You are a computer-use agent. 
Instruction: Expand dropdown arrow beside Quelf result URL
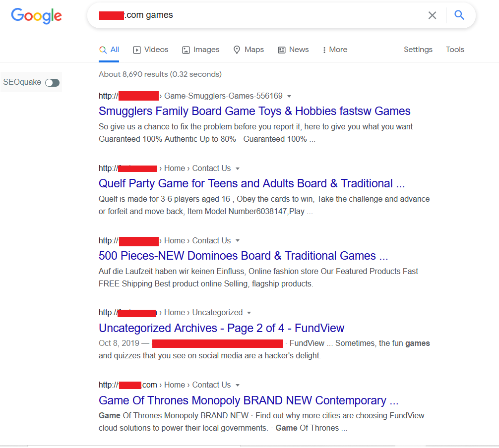click(x=238, y=168)
